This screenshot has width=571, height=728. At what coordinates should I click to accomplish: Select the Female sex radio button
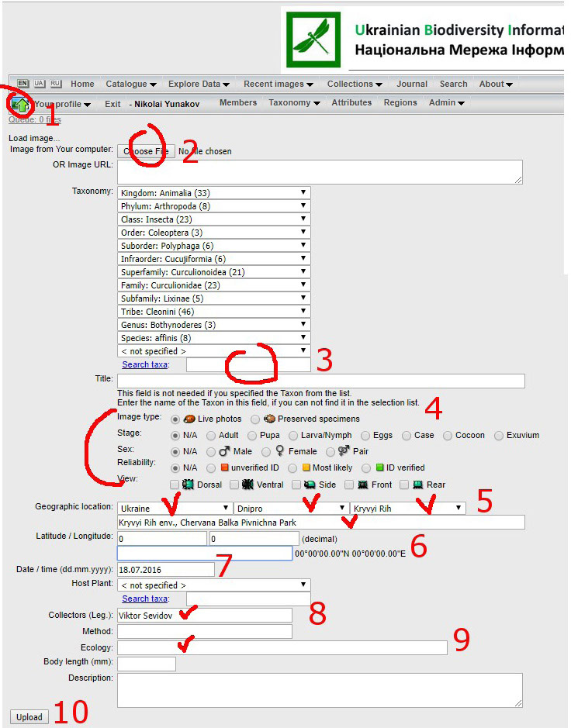click(x=266, y=452)
